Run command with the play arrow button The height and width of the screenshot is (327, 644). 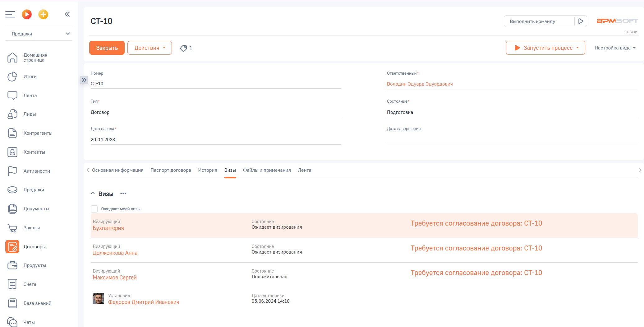click(x=581, y=21)
